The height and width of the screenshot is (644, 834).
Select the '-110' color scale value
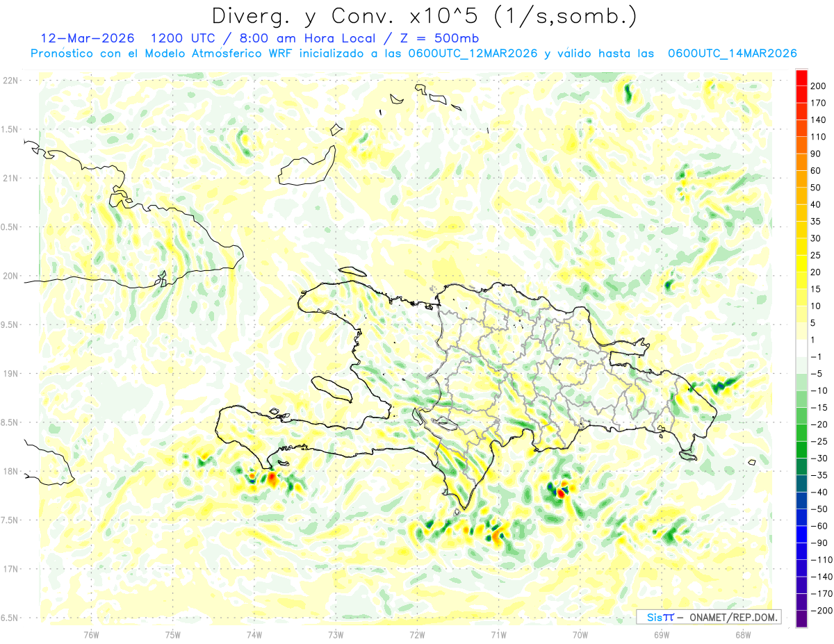[x=821, y=559]
